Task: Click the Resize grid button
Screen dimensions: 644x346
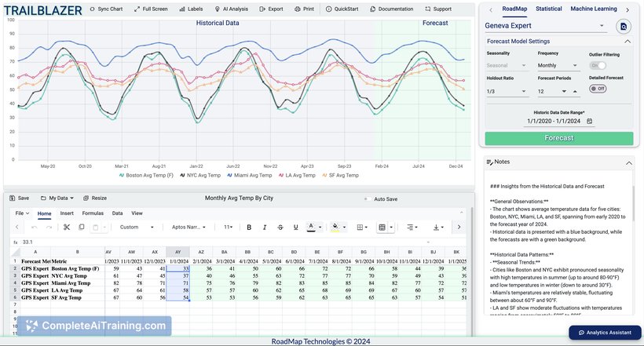Action: click(95, 198)
